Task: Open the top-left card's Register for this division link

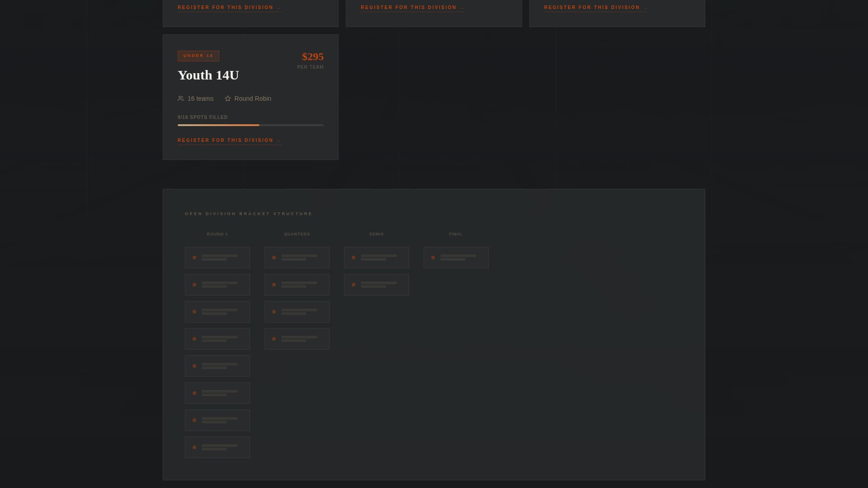Action: pos(226,8)
